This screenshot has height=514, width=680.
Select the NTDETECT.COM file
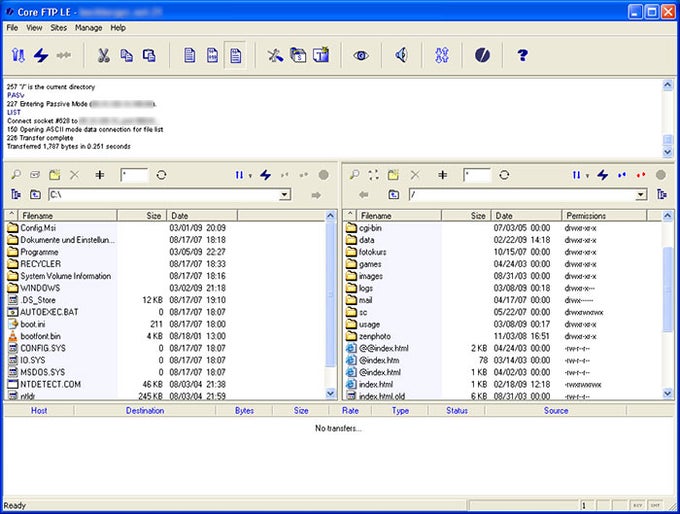tap(50, 384)
